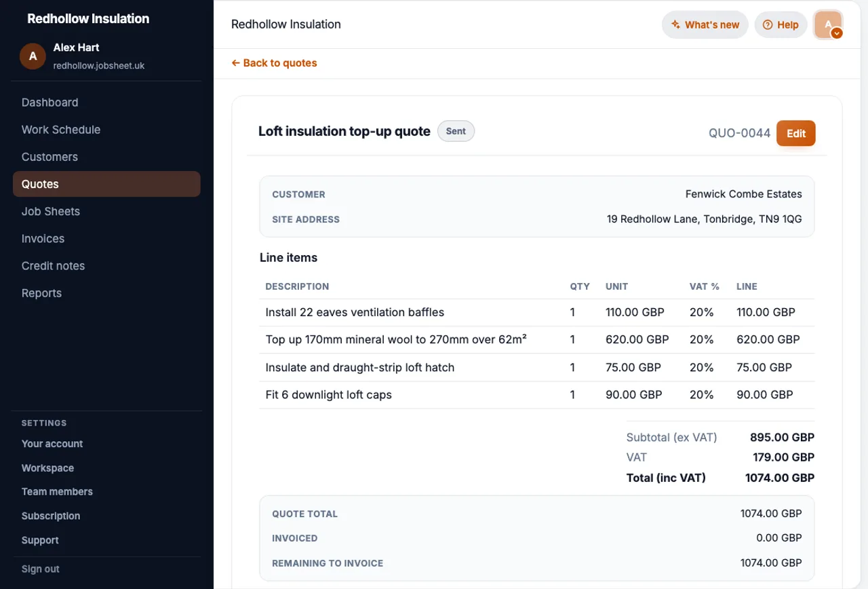Edit quote QUO-0044

(x=796, y=133)
